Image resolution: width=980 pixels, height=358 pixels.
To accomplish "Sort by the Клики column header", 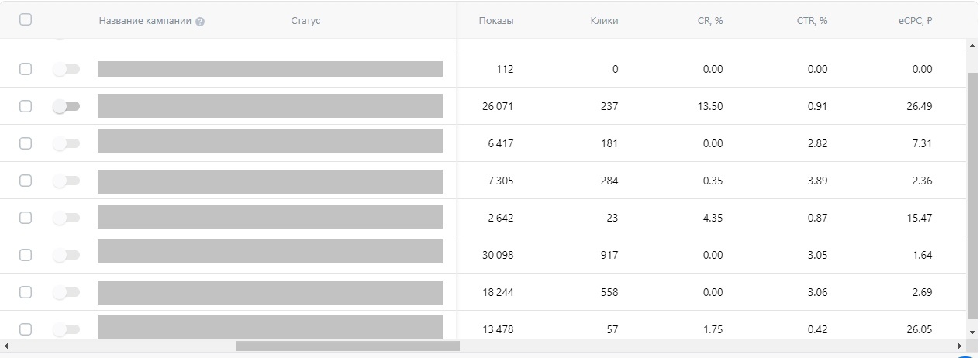I will pyautogui.click(x=604, y=21).
